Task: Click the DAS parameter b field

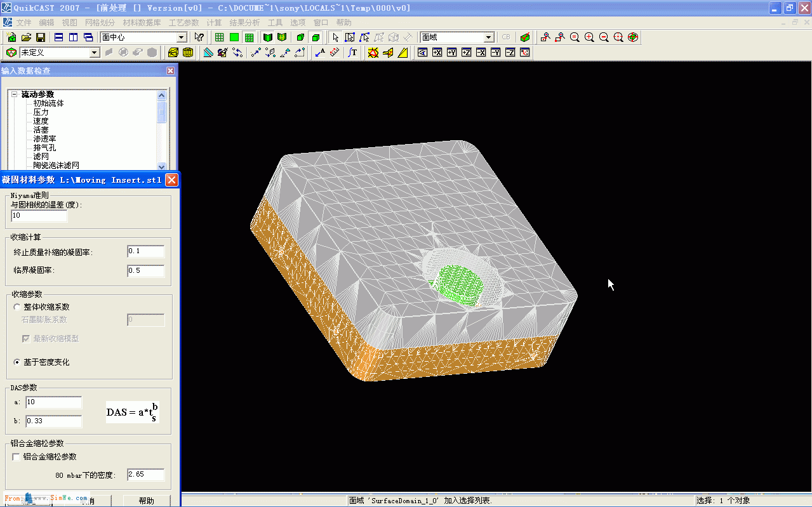Action: (53, 421)
